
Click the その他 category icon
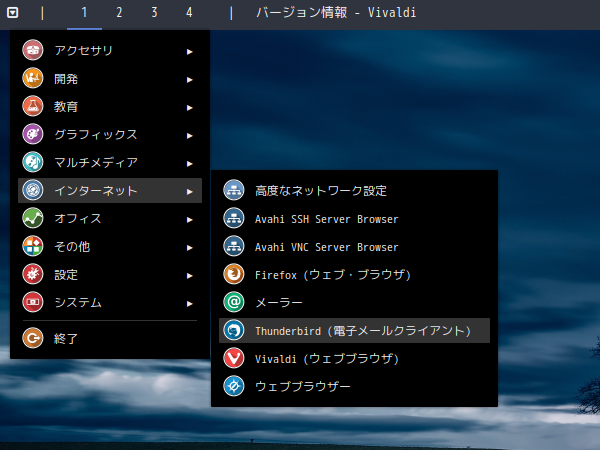[33, 246]
